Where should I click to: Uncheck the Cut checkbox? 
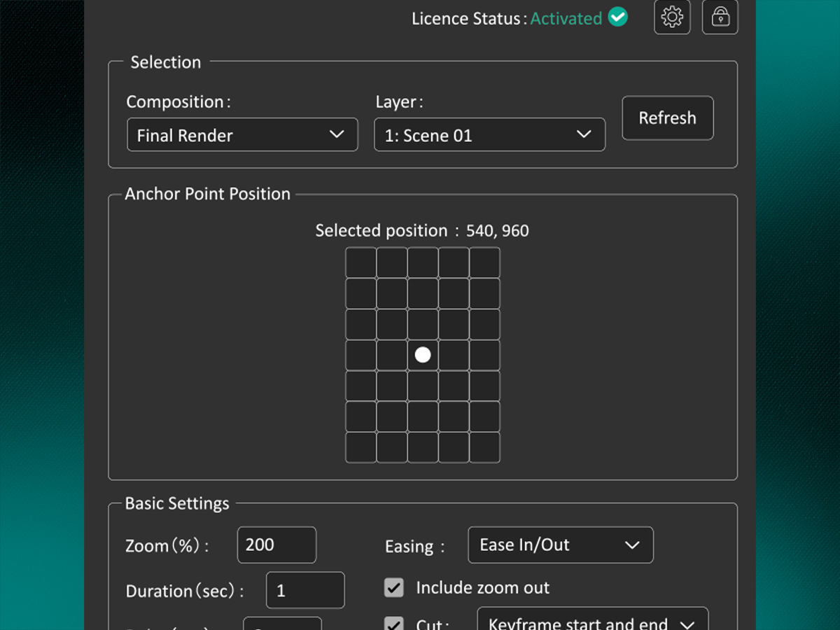pos(395,623)
